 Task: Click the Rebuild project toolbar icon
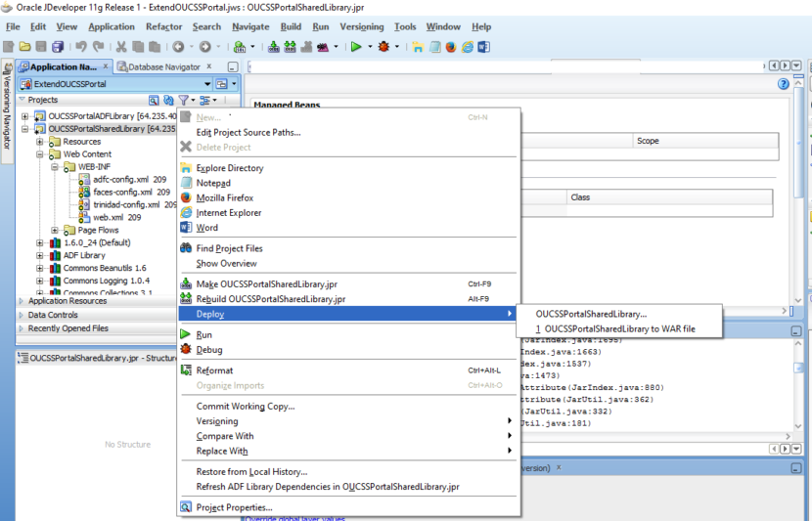coord(290,47)
